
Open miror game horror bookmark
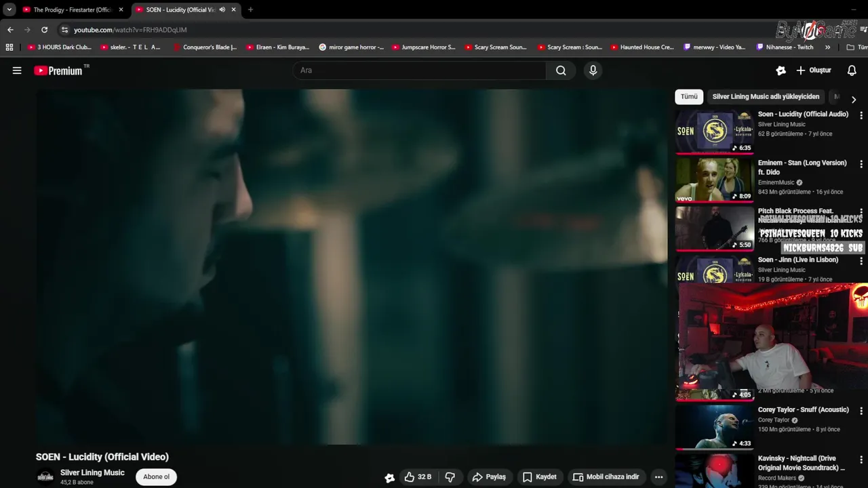351,47
